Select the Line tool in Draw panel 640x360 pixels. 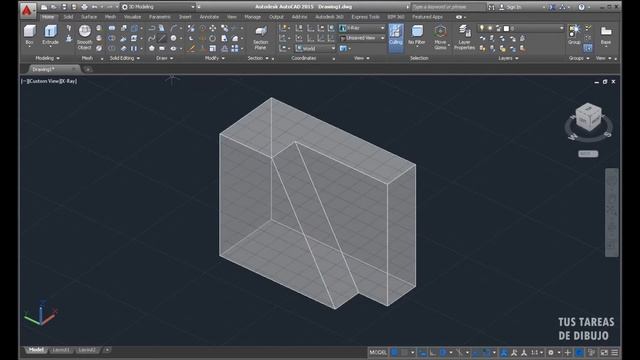[x=162, y=38]
